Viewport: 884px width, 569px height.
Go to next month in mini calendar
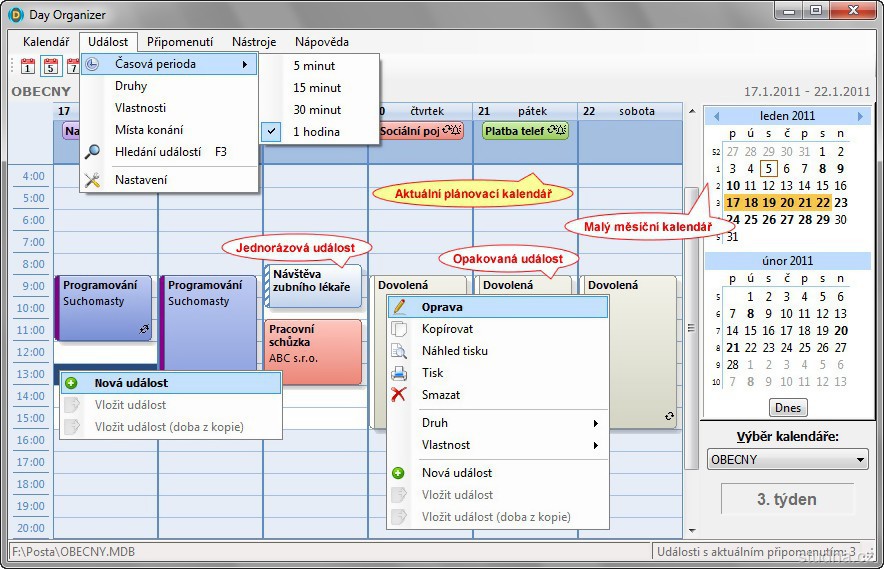[860, 116]
